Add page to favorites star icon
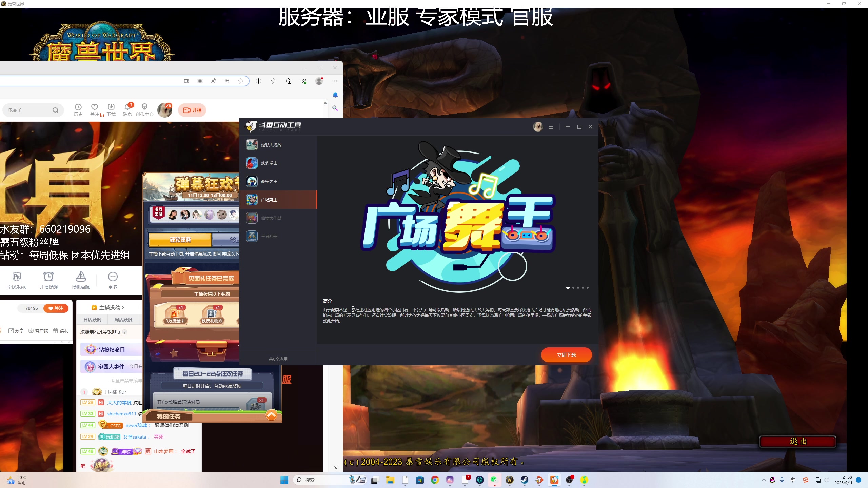 click(241, 81)
